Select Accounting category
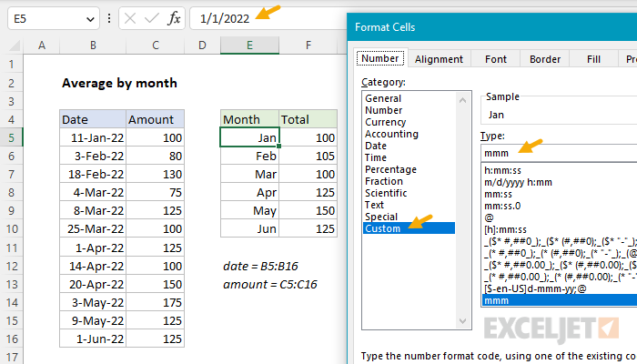This screenshot has height=364, width=637. 409,134
